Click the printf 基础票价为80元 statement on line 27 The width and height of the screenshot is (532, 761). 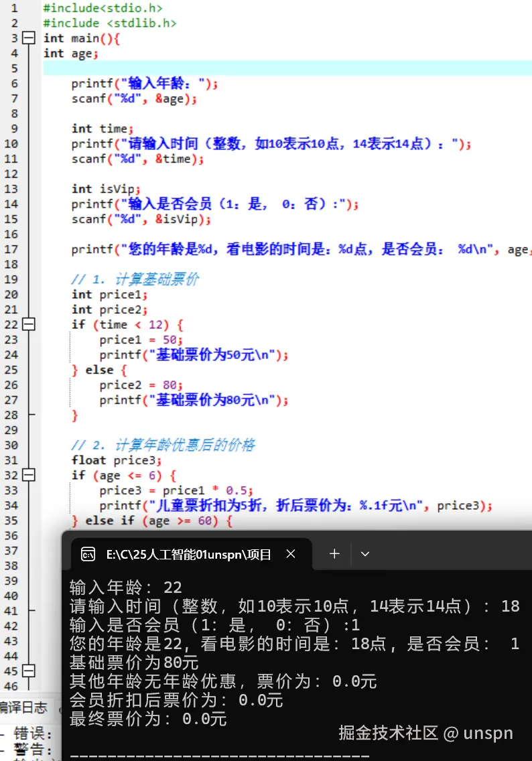(x=194, y=400)
